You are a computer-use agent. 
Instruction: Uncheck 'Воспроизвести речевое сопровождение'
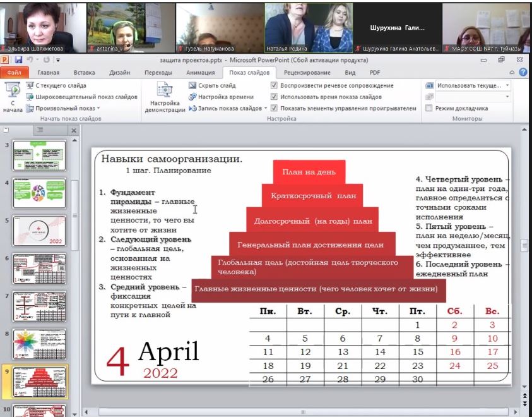tap(274, 85)
